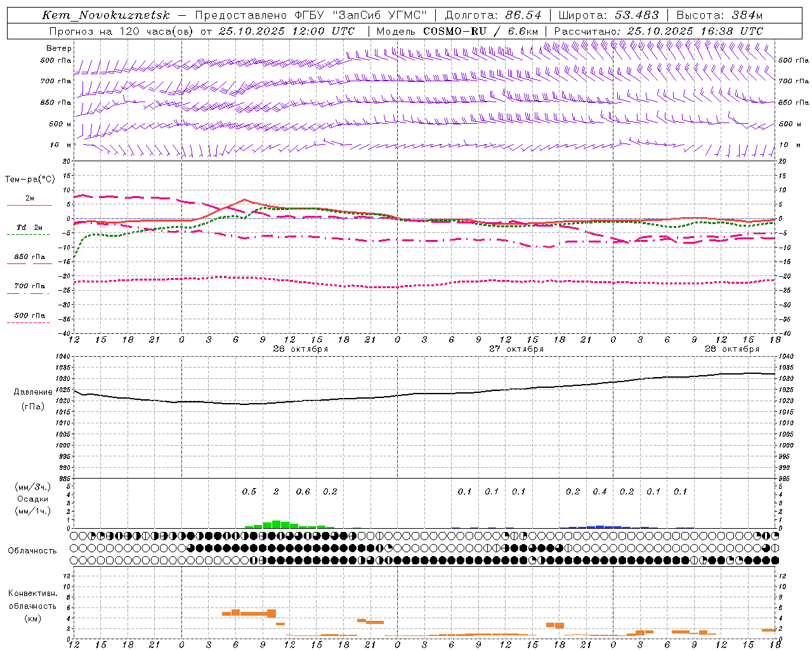
Task: Click the Ветер panel label
Action: (58, 48)
